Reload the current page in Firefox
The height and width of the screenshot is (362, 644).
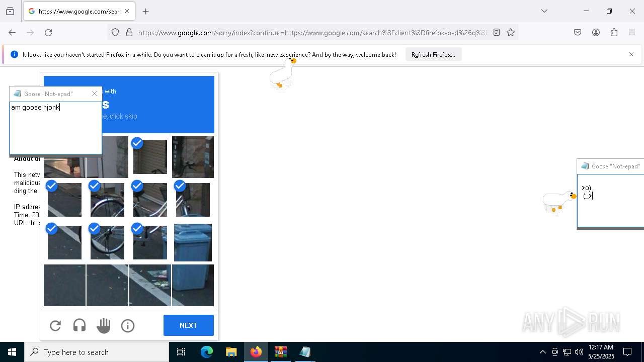[48, 32]
